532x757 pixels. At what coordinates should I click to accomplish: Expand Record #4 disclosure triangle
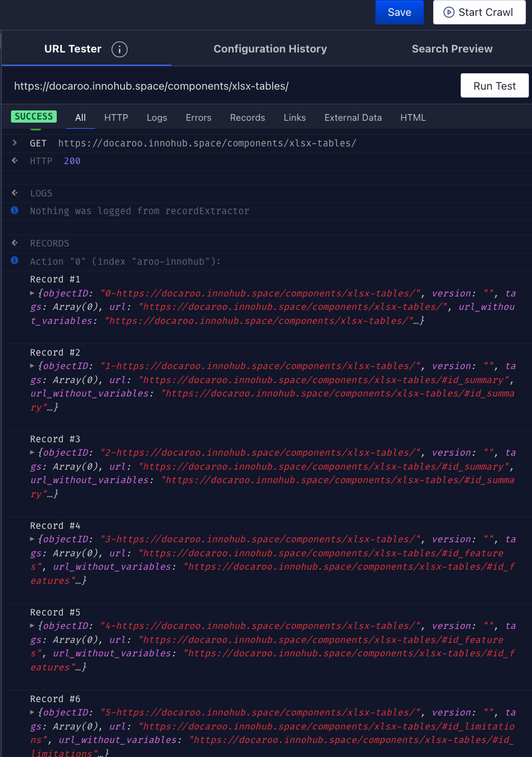tap(33, 539)
